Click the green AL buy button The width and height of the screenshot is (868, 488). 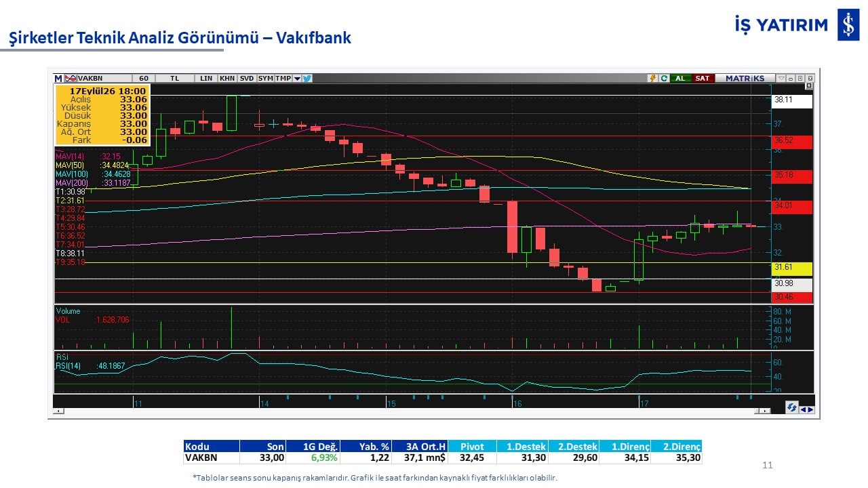pyautogui.click(x=680, y=79)
